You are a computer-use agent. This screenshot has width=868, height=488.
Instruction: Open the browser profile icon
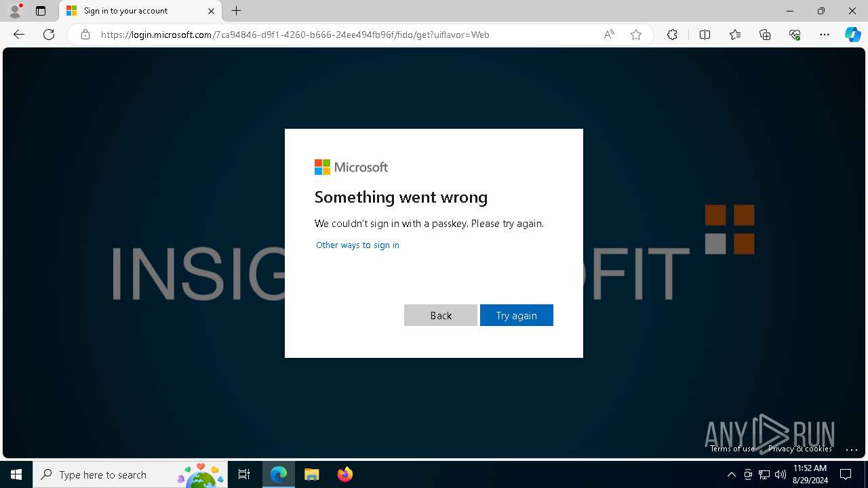15,11
